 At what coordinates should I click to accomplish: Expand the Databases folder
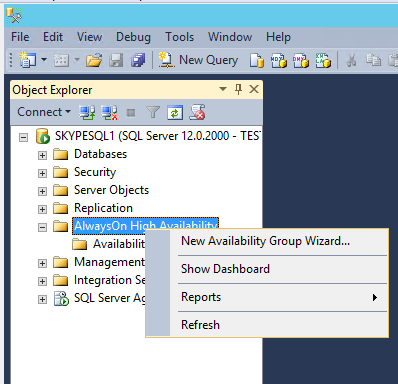[x=42, y=155]
